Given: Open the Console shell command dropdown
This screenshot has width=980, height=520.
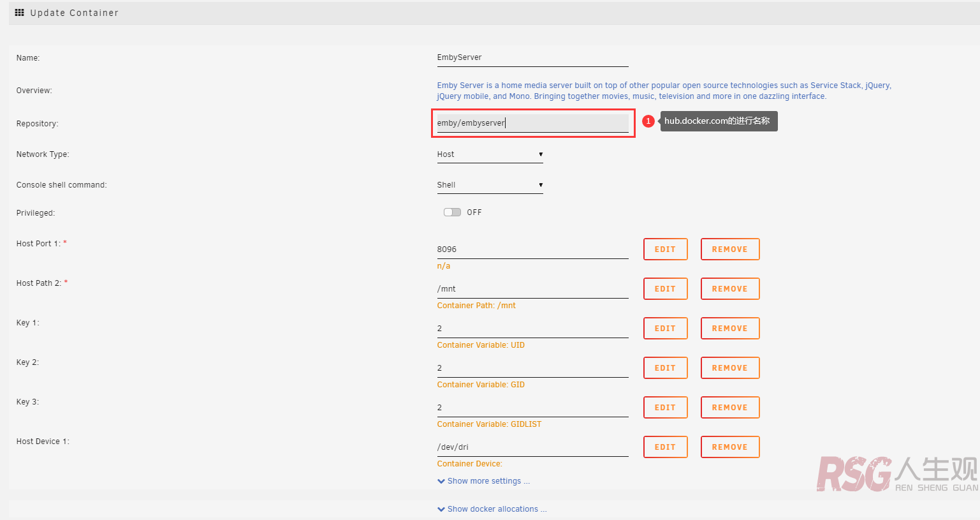Looking at the screenshot, I should click(490, 185).
